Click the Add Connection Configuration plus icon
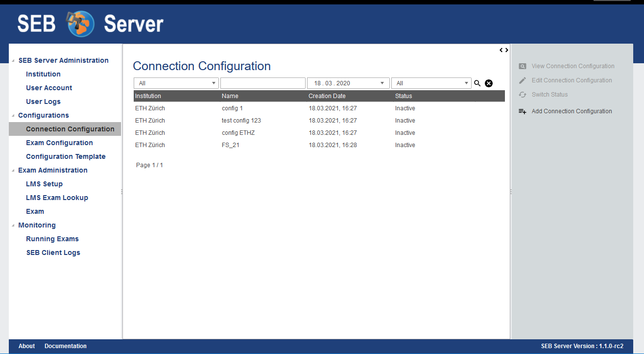This screenshot has height=354, width=644. tap(523, 111)
